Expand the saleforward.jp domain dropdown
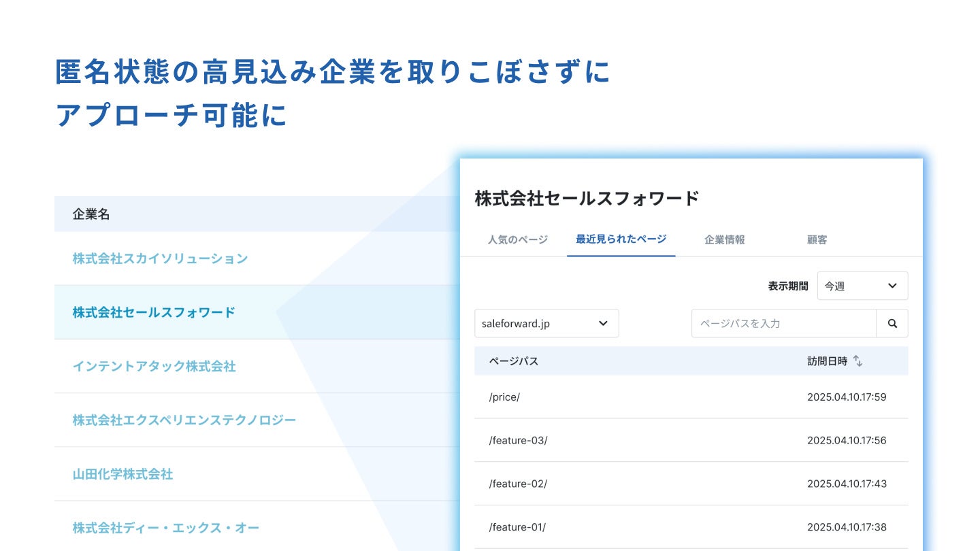Image resolution: width=980 pixels, height=551 pixels. tap(546, 324)
